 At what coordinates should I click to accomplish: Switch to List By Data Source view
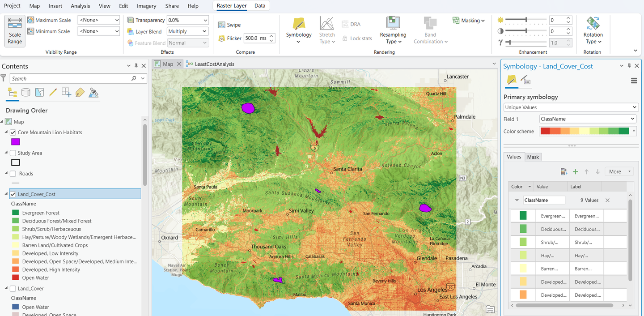coord(26,93)
